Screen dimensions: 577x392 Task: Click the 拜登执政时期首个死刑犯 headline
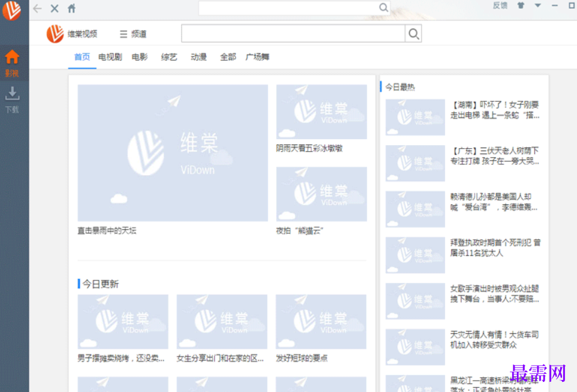tap(495, 248)
